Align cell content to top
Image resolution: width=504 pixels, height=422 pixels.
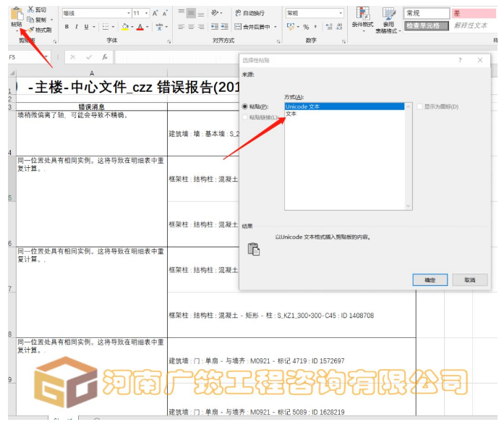(181, 13)
